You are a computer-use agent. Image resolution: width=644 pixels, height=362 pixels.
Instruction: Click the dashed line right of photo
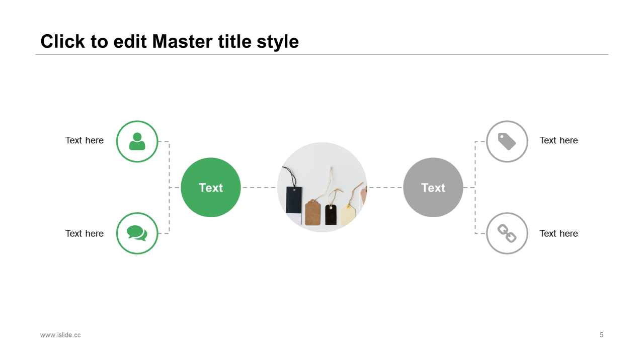point(385,188)
